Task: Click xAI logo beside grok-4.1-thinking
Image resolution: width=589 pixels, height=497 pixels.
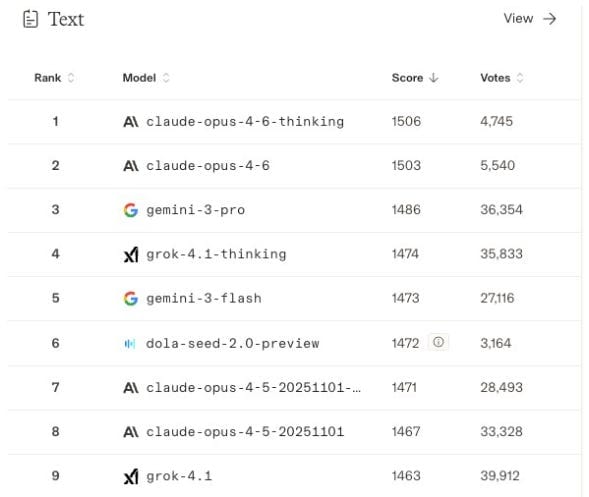Action: [131, 254]
